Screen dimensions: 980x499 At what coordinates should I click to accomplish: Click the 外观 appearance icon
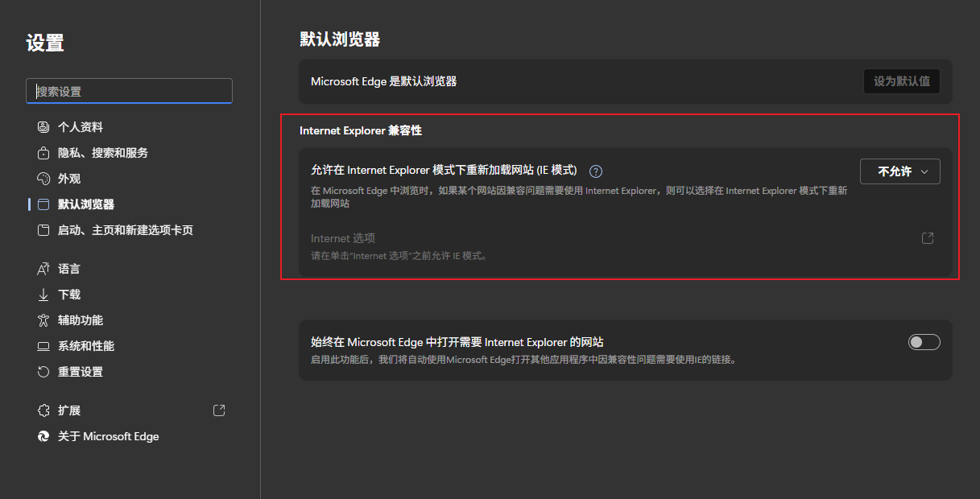43,178
